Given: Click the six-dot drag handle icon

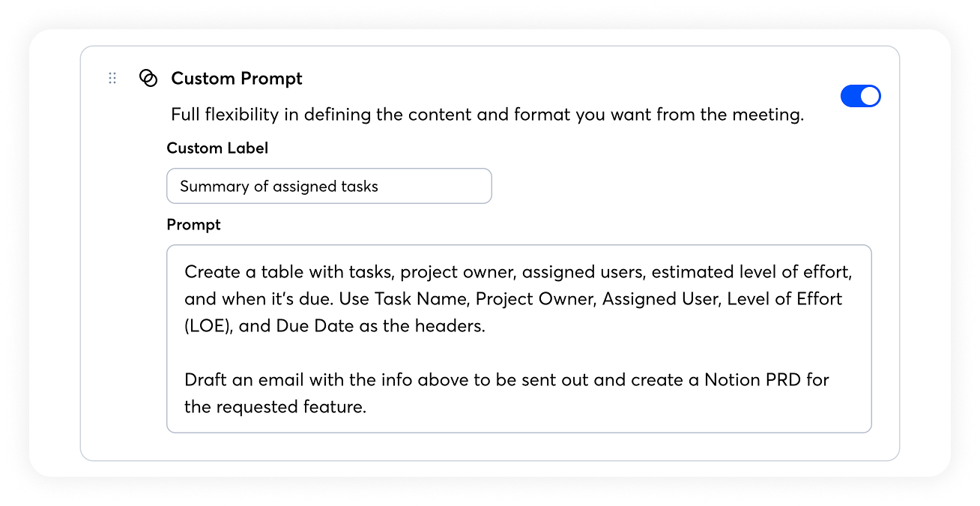Looking at the screenshot, I should 112,78.
